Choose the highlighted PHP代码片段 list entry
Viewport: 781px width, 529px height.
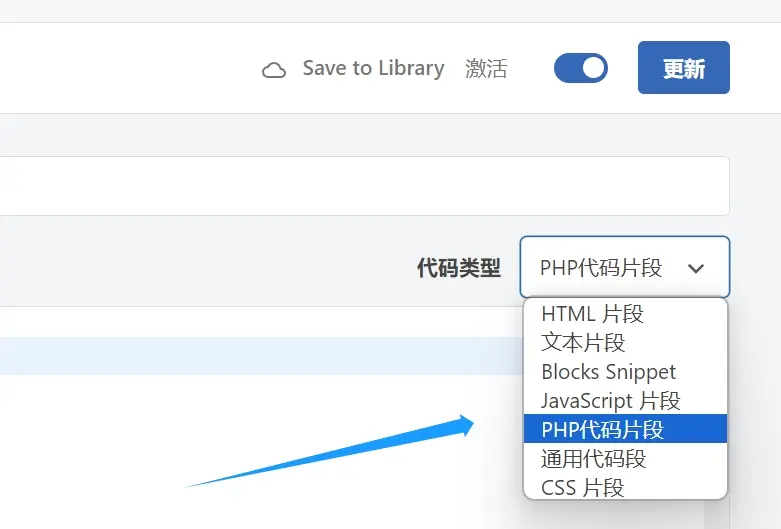[x=602, y=429]
